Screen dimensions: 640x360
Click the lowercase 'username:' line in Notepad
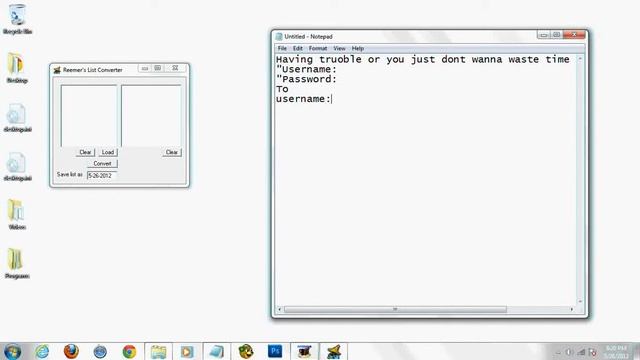click(303, 99)
